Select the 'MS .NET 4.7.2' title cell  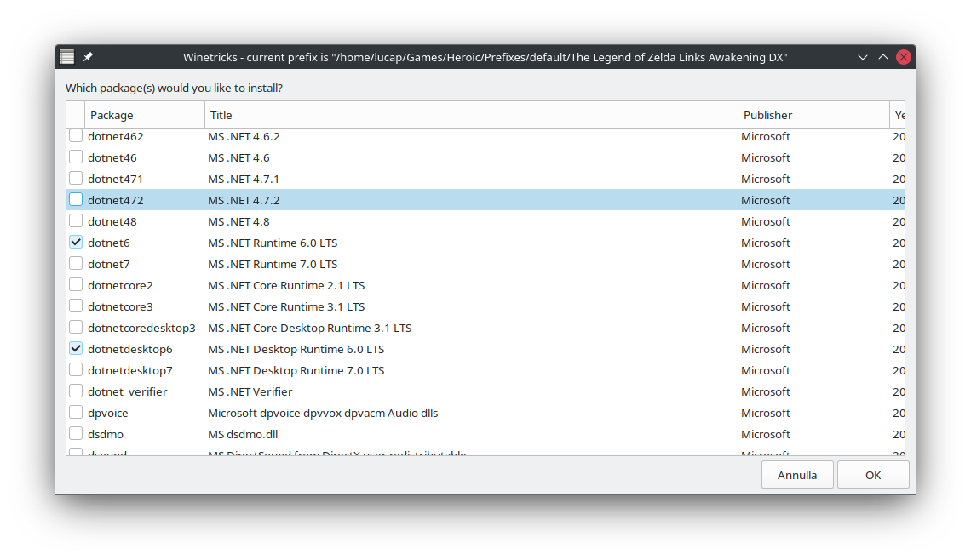(x=244, y=200)
